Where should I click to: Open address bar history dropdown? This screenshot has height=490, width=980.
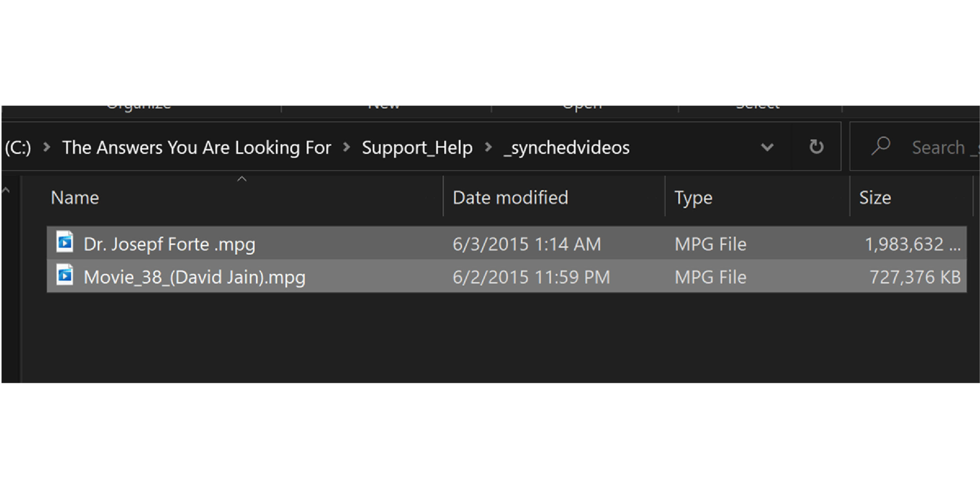[x=767, y=147]
